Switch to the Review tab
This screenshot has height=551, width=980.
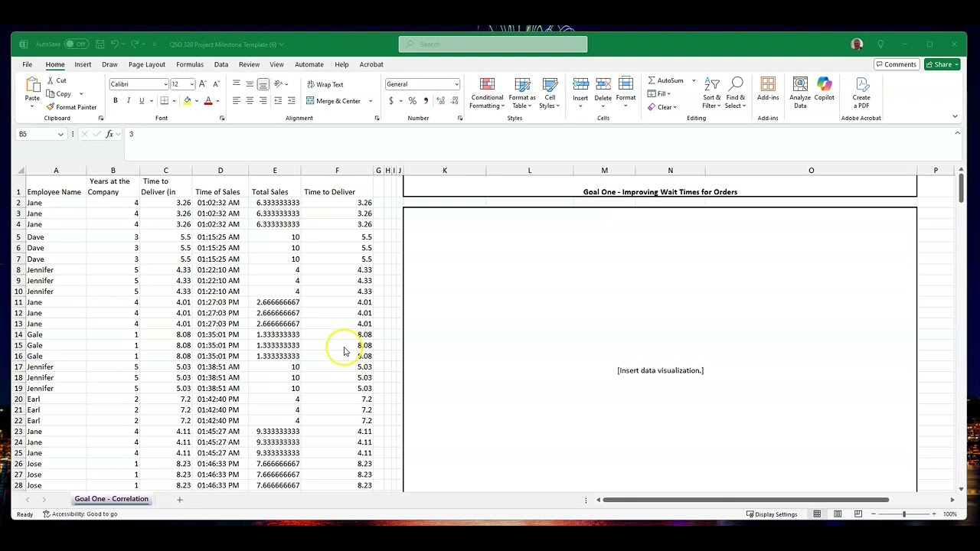point(249,64)
